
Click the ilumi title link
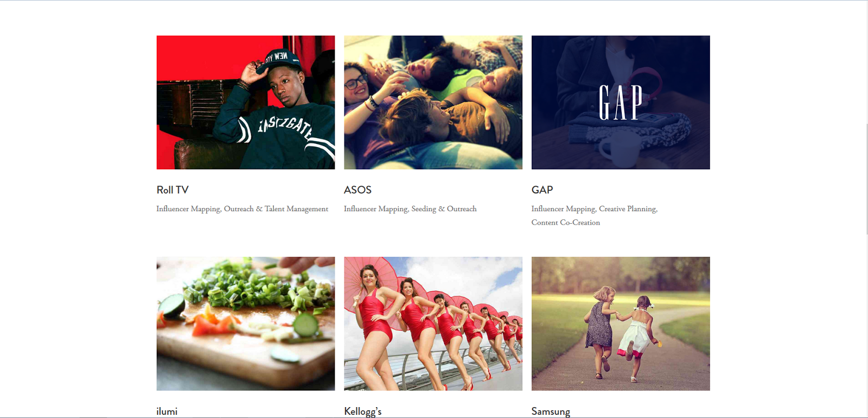click(x=167, y=411)
